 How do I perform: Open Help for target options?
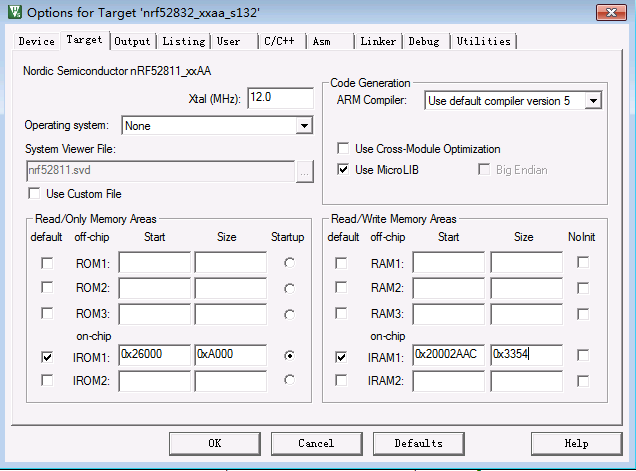tap(576, 443)
